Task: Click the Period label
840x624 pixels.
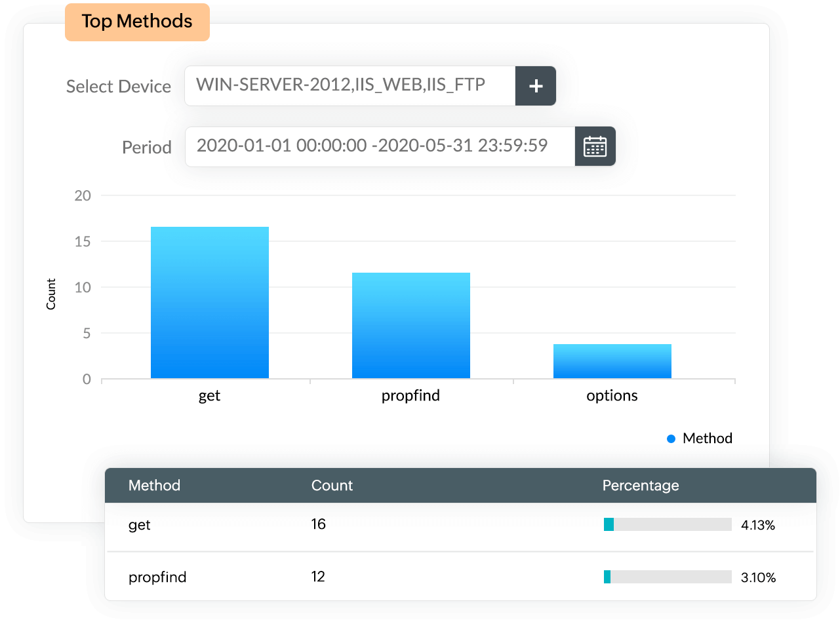Action: point(147,147)
